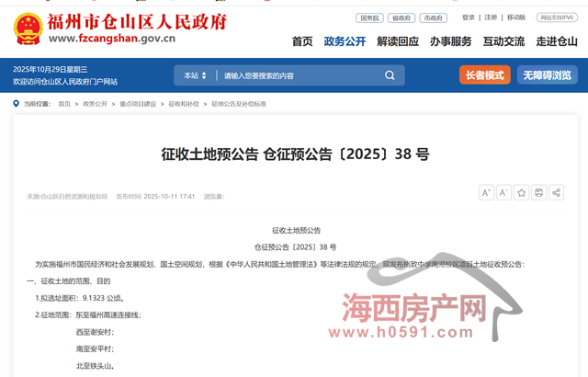Viewport: 588px width, 377px height.
Task: Click the 登录 login link
Action: pos(469,17)
